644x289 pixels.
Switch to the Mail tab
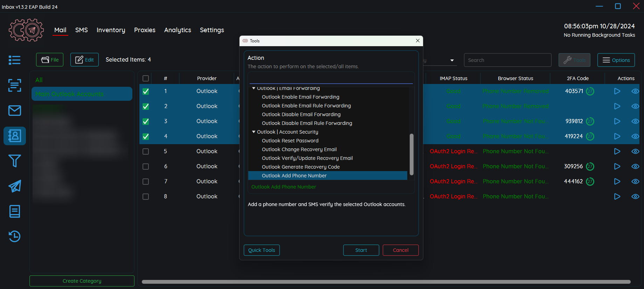coord(60,30)
